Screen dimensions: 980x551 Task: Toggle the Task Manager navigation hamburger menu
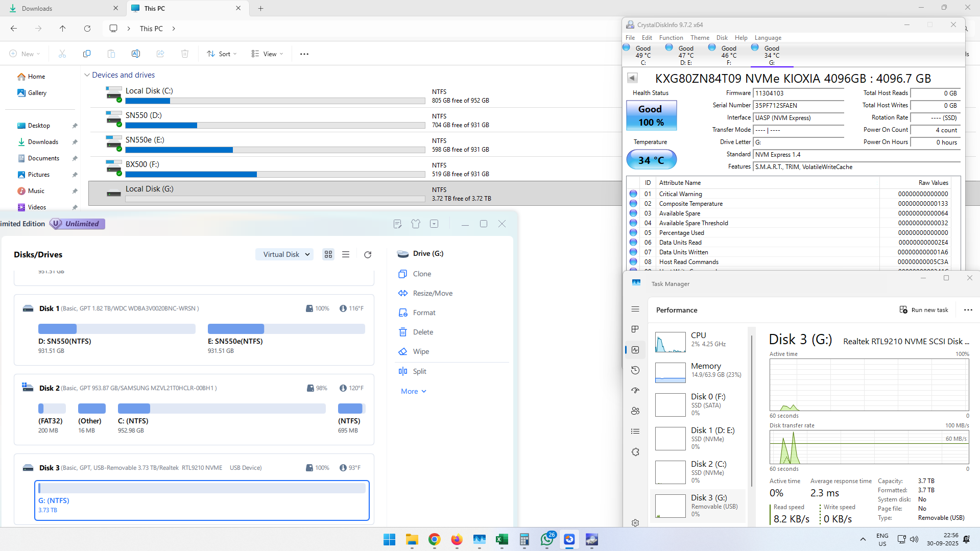coord(635,309)
